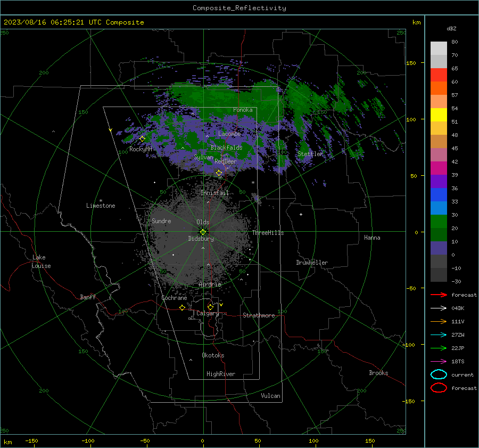Click the Limestone label on the map

pyautogui.click(x=101, y=206)
